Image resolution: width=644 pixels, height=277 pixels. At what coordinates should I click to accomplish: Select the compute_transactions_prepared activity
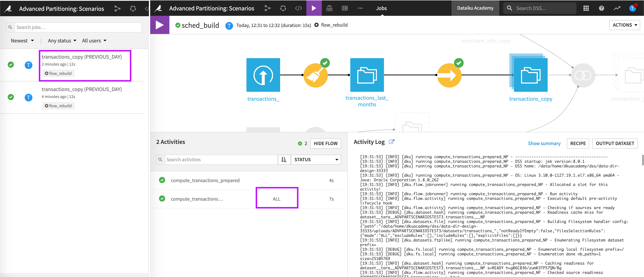tap(205, 180)
